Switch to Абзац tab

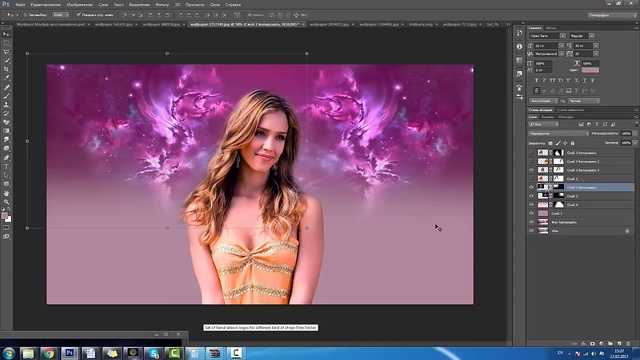coord(551,28)
